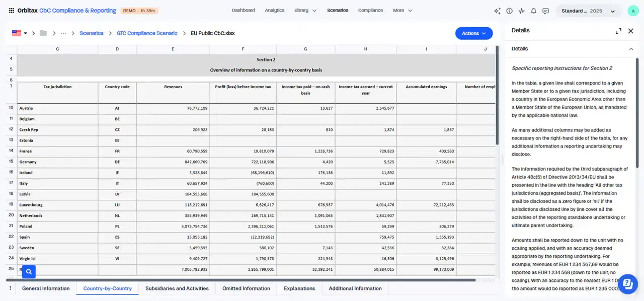Image resolution: width=644 pixels, height=301 pixels.
Task: Open the flag dropdown caret in breadcrumb
Action: (25, 33)
